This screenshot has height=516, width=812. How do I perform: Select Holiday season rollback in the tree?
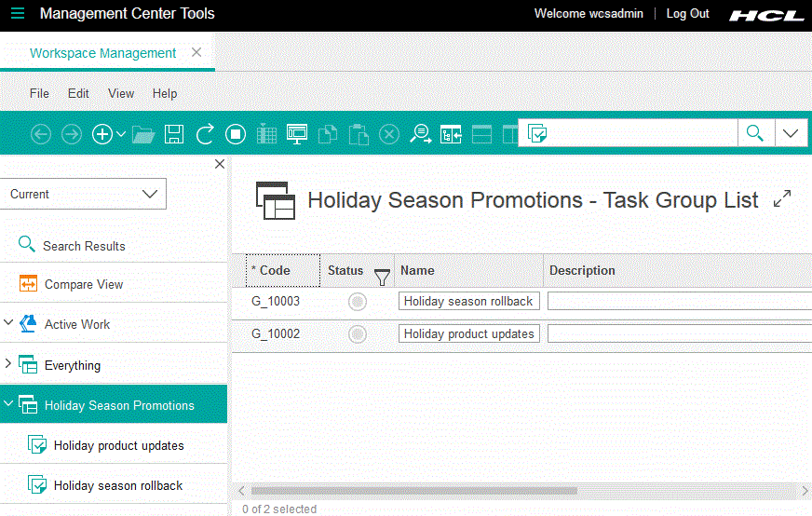click(x=118, y=485)
